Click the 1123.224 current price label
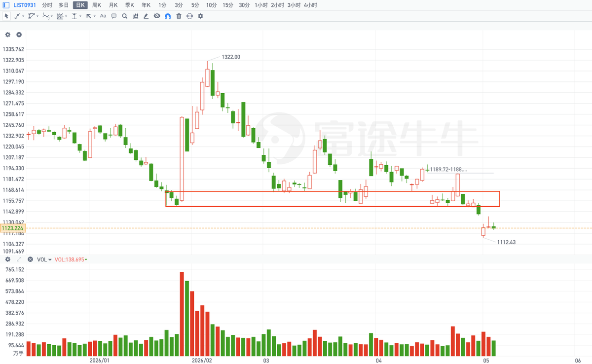 click(12, 228)
